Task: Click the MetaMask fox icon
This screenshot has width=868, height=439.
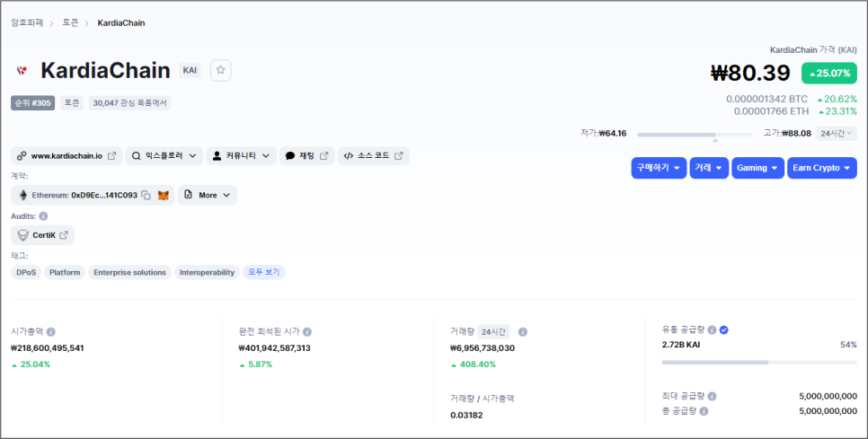Action: pyautogui.click(x=164, y=195)
